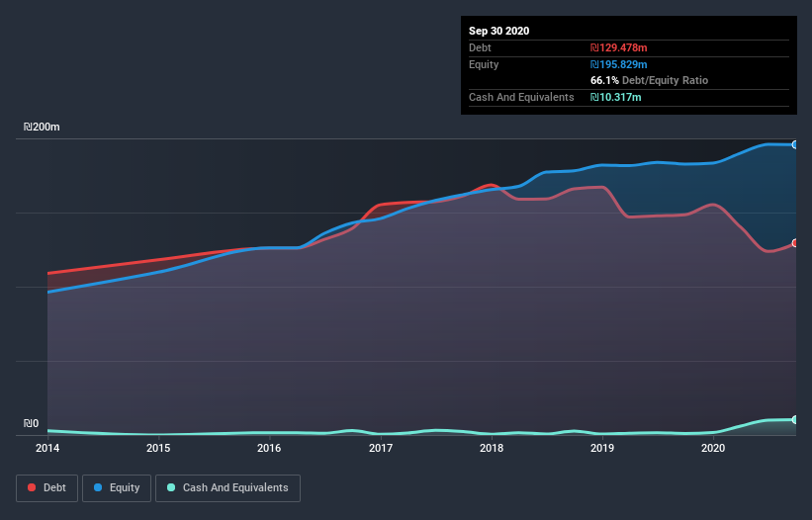812x520 pixels.
Task: Click the ₪200m y-axis label
Action: pos(42,127)
